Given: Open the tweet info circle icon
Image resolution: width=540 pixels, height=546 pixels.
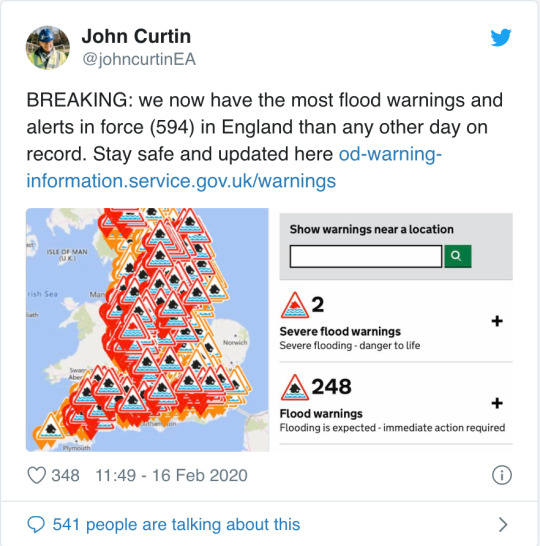Looking at the screenshot, I should click(x=502, y=475).
